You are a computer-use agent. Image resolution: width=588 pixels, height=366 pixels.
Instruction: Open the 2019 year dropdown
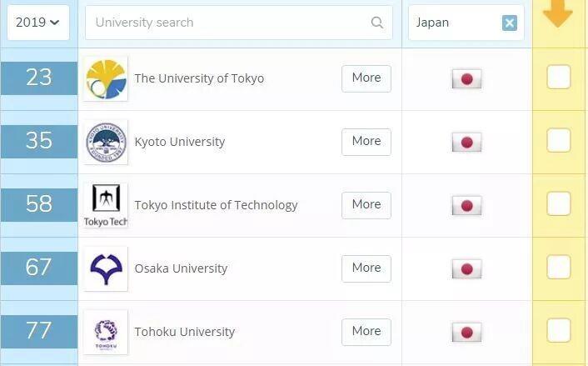[37, 23]
